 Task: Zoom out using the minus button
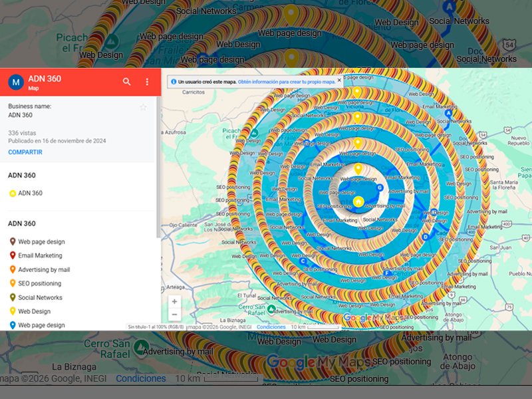point(174,314)
